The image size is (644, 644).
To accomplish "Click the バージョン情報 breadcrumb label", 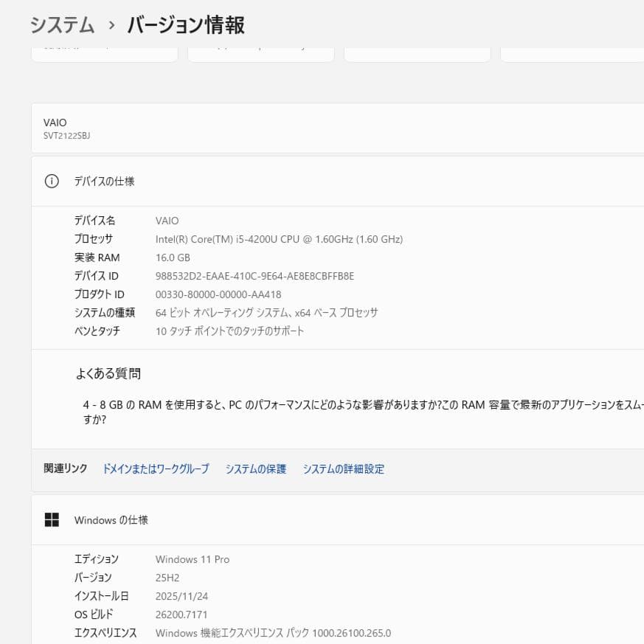I will pyautogui.click(x=185, y=25).
